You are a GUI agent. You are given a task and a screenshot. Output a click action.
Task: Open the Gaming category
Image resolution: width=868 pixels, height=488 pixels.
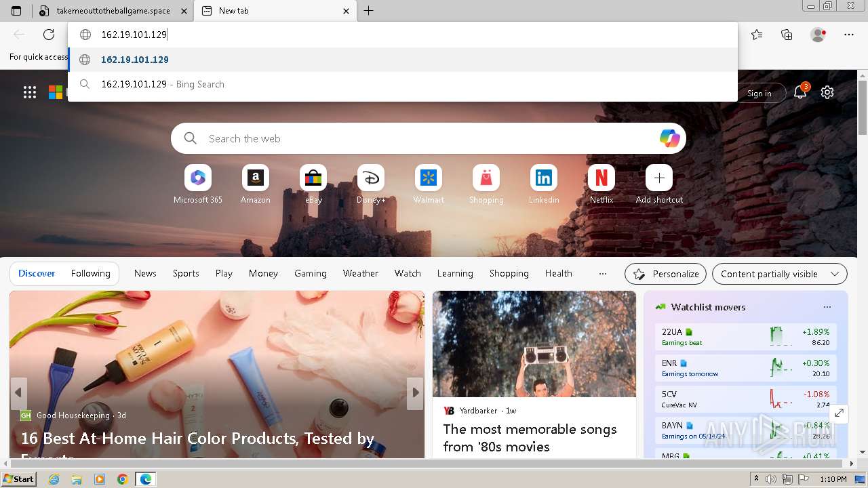[311, 274]
